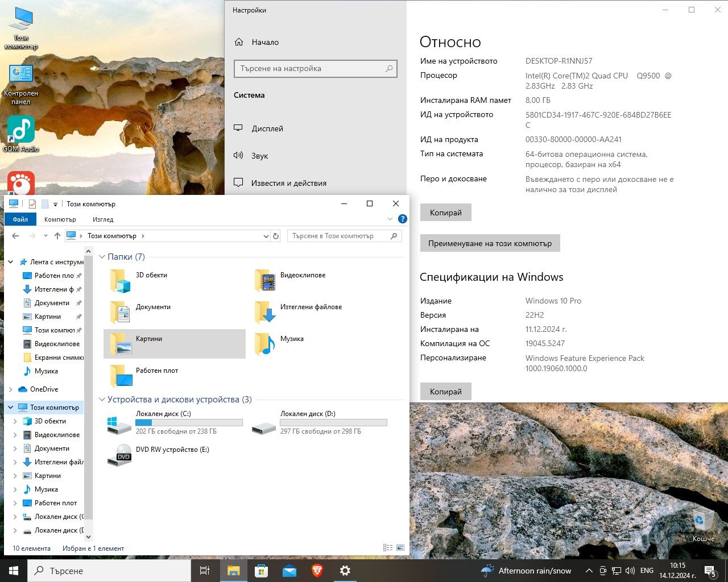
Task: Open Microsoft Store from taskbar
Action: point(261,571)
